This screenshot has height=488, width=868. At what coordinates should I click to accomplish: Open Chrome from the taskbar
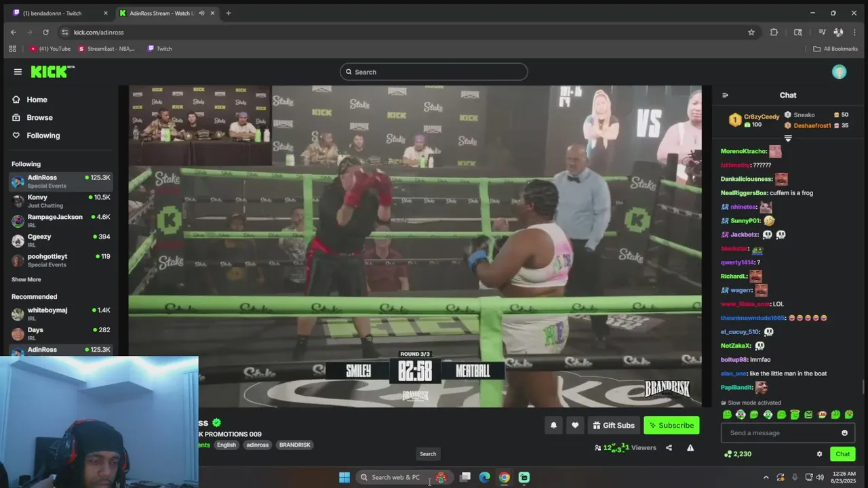(x=505, y=477)
